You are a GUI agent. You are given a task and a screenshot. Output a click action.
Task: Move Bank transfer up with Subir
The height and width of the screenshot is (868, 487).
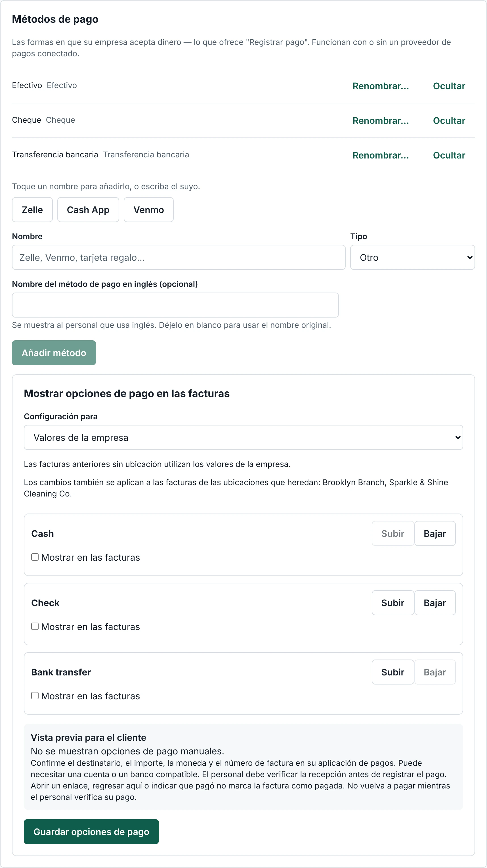(x=393, y=672)
